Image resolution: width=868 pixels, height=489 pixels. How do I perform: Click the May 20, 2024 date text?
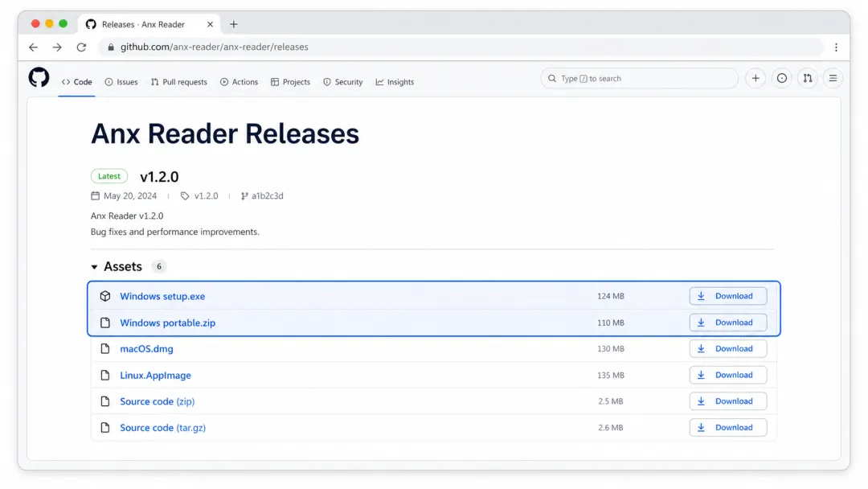130,196
